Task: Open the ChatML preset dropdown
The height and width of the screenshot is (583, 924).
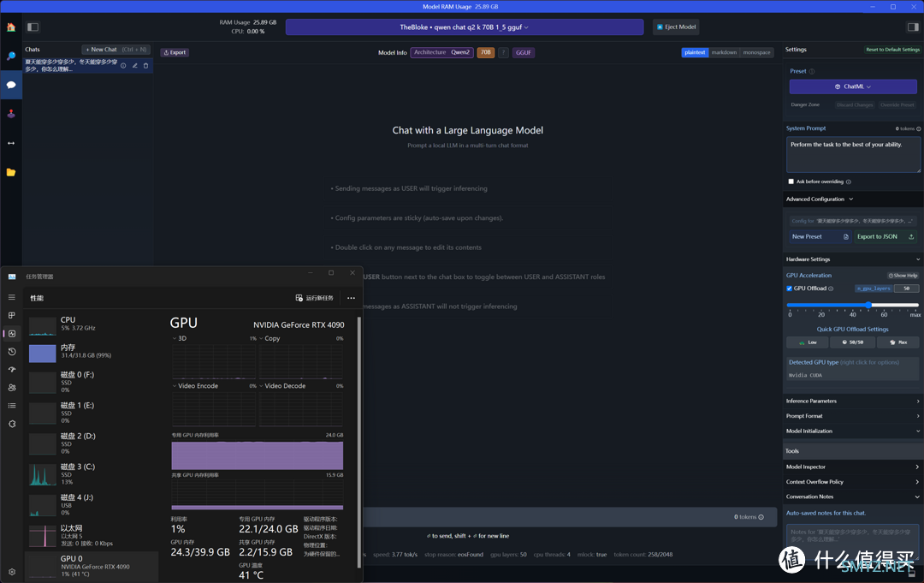Action: click(x=853, y=86)
